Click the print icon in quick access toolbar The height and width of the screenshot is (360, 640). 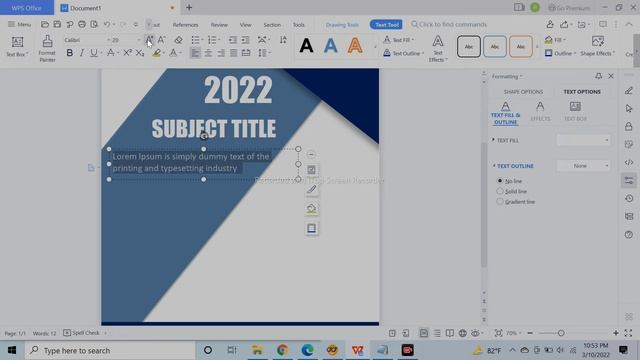tap(82, 24)
